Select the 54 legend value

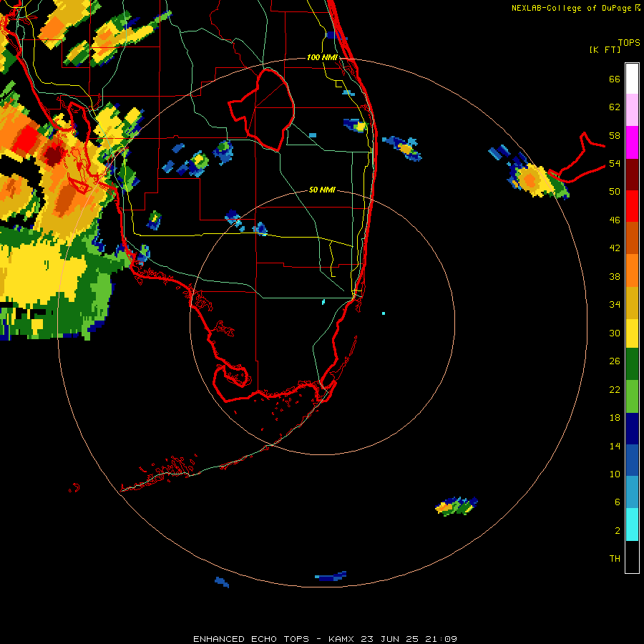[615, 163]
